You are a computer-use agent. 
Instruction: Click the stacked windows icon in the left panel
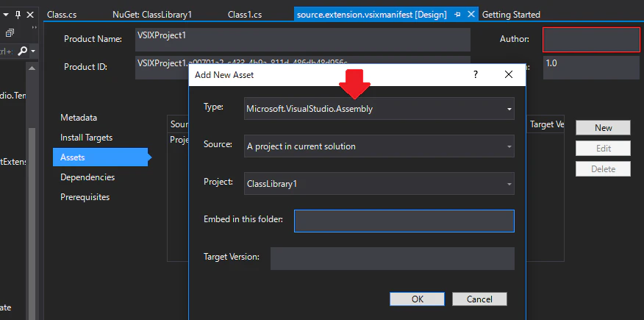pyautogui.click(x=10, y=33)
